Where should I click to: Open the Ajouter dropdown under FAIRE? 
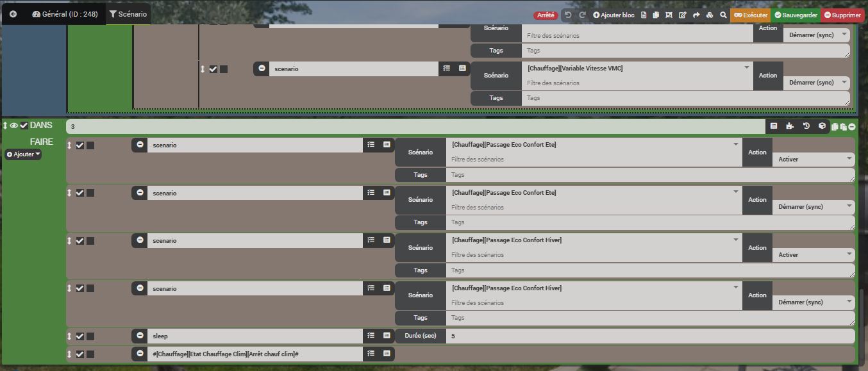tap(23, 154)
